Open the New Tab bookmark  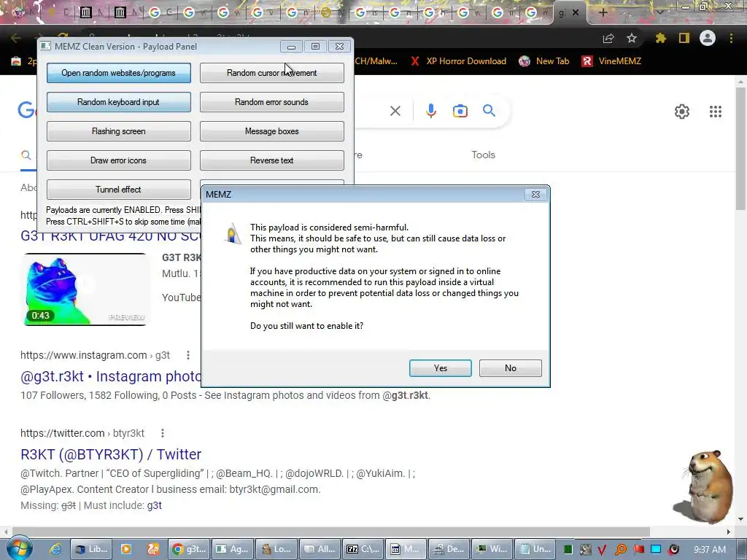pos(544,61)
